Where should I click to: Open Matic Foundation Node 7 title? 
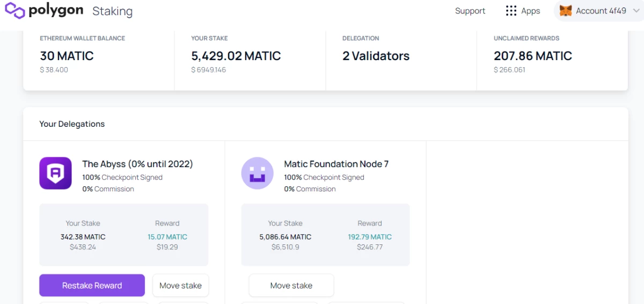pos(336,164)
